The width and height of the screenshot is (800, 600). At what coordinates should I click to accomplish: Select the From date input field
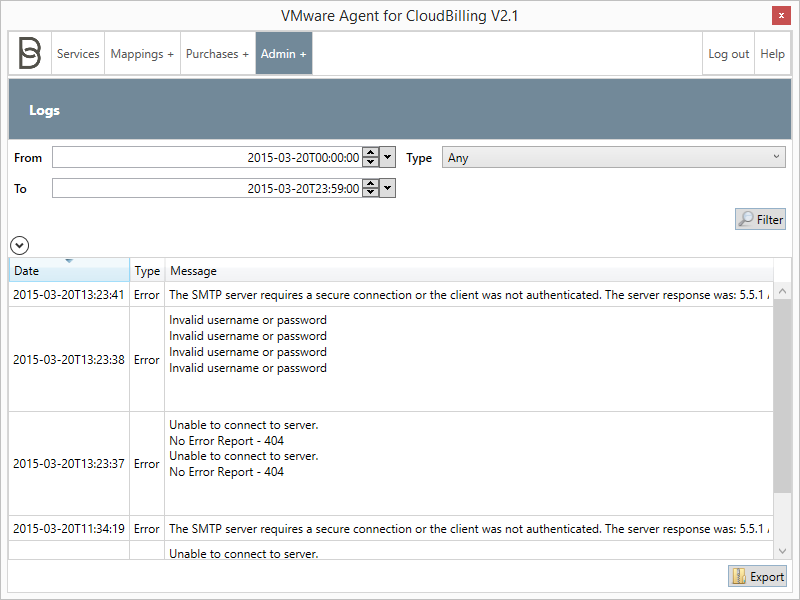coord(200,157)
